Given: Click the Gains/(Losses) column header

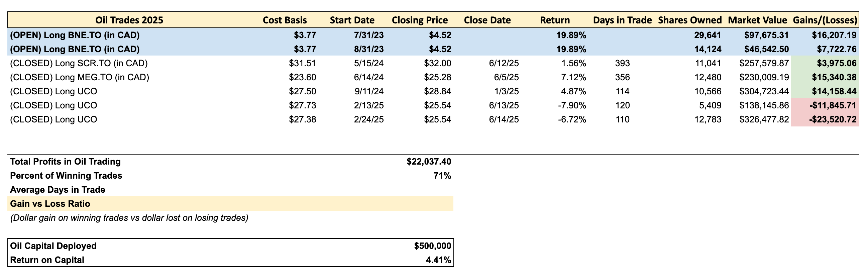Looking at the screenshot, I should [825, 20].
